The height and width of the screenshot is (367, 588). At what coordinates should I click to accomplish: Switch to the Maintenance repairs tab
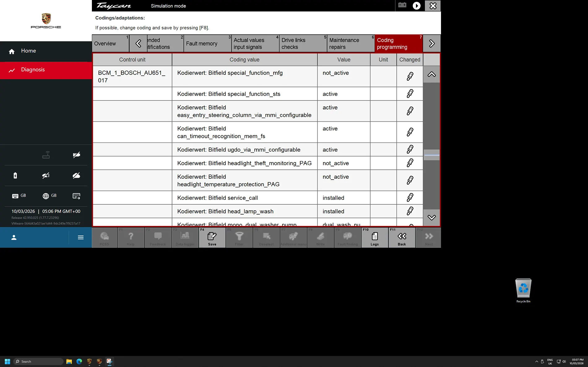(x=351, y=43)
